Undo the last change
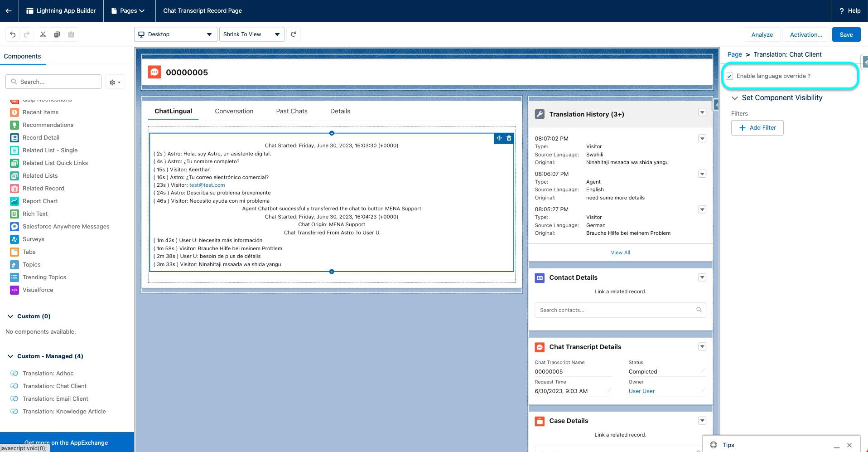The width and height of the screenshot is (868, 452). click(13, 34)
